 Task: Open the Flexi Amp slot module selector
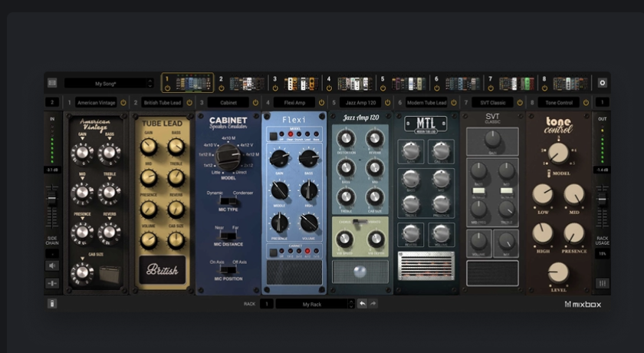(294, 103)
